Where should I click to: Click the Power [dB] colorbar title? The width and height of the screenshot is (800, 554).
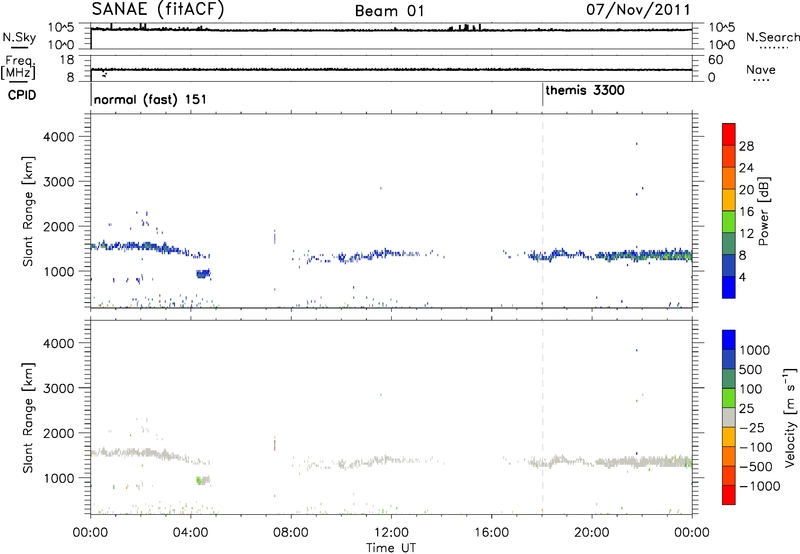(x=763, y=211)
